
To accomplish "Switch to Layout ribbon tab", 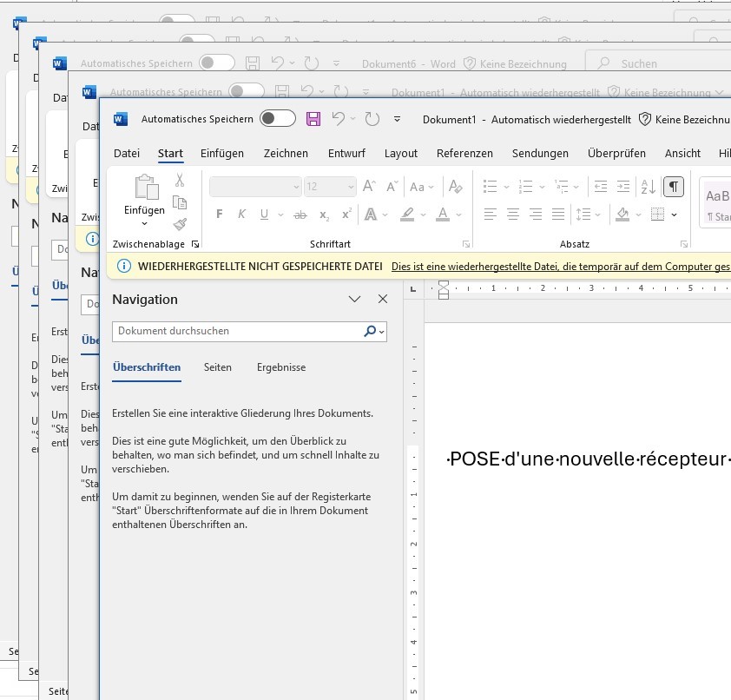I will click(x=401, y=154).
